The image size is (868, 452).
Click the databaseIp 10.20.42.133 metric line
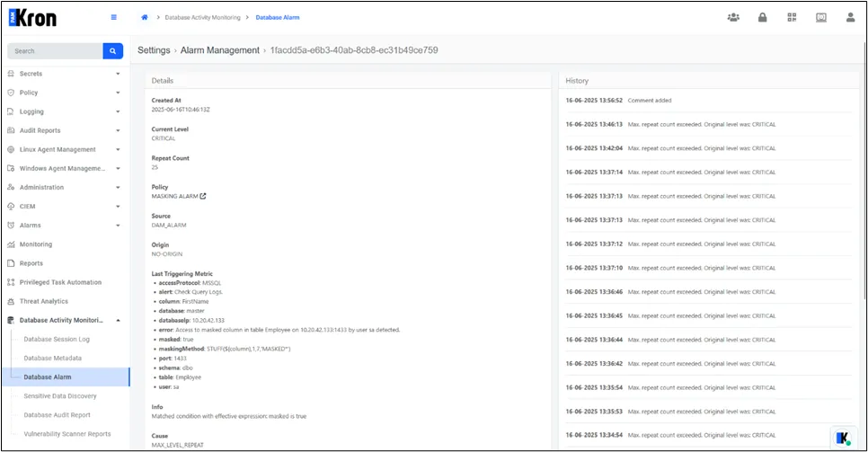(191, 320)
